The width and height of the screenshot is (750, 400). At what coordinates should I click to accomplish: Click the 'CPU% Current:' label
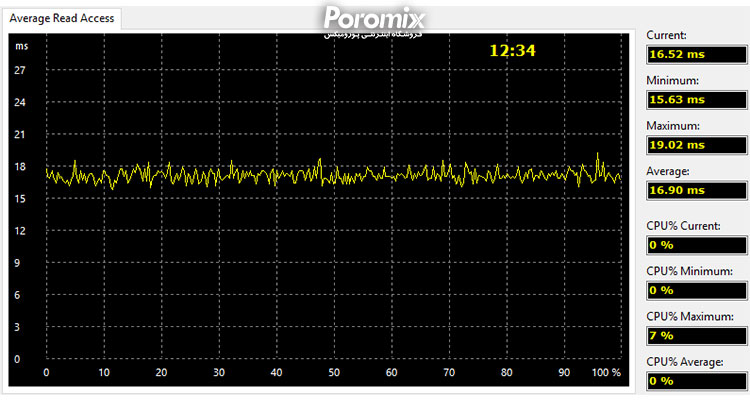[683, 226]
